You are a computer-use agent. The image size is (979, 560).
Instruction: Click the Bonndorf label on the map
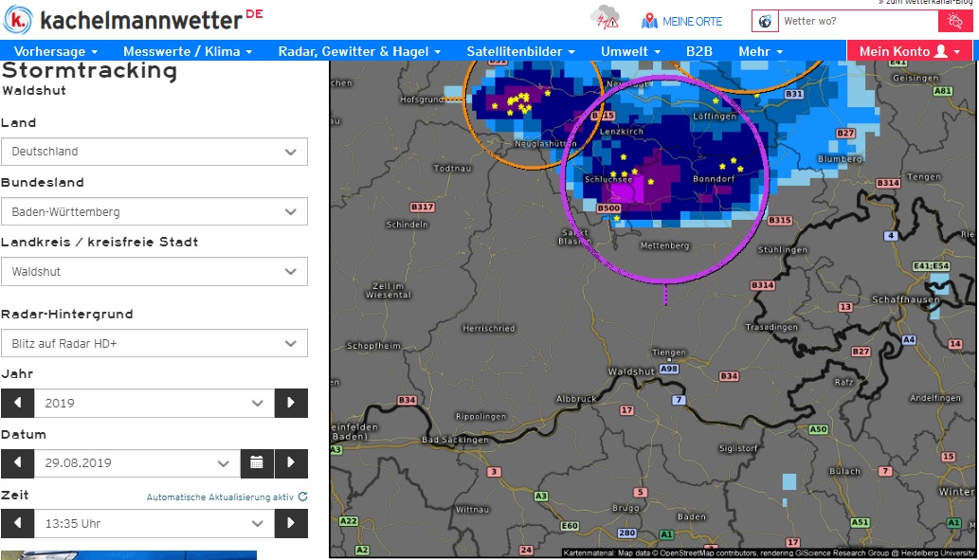(x=714, y=178)
